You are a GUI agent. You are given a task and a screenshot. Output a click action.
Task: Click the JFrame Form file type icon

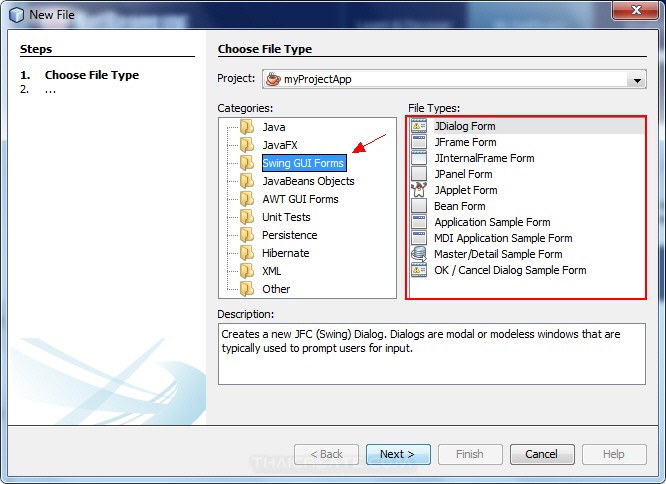[x=419, y=142]
